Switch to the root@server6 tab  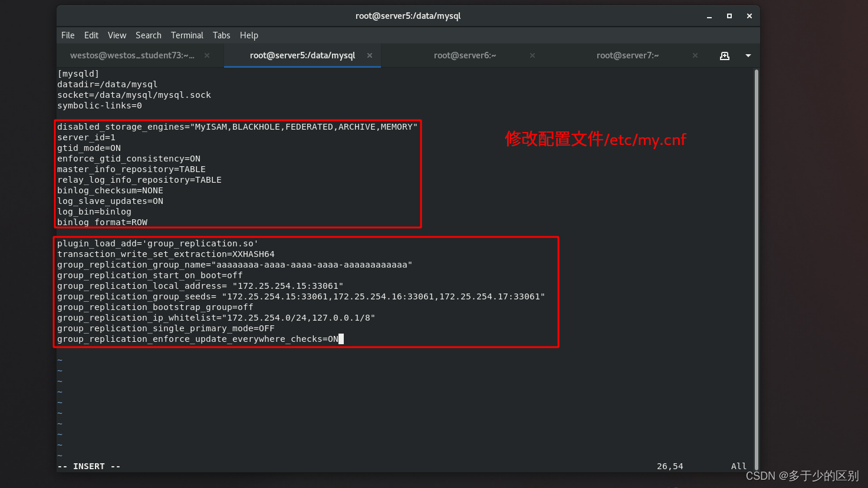click(465, 55)
